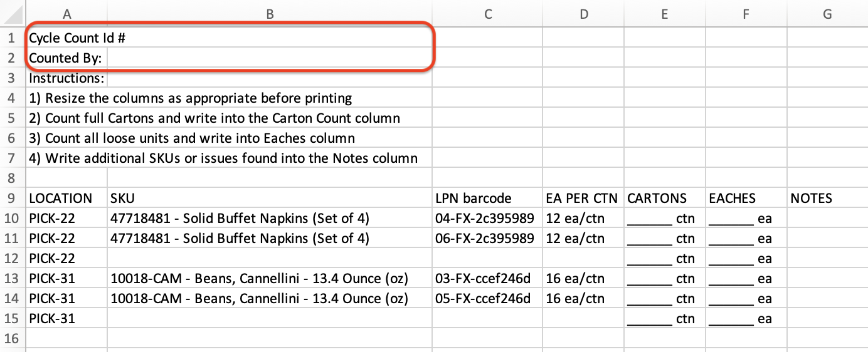868x352 pixels.
Task: Select column C header
Action: click(487, 14)
